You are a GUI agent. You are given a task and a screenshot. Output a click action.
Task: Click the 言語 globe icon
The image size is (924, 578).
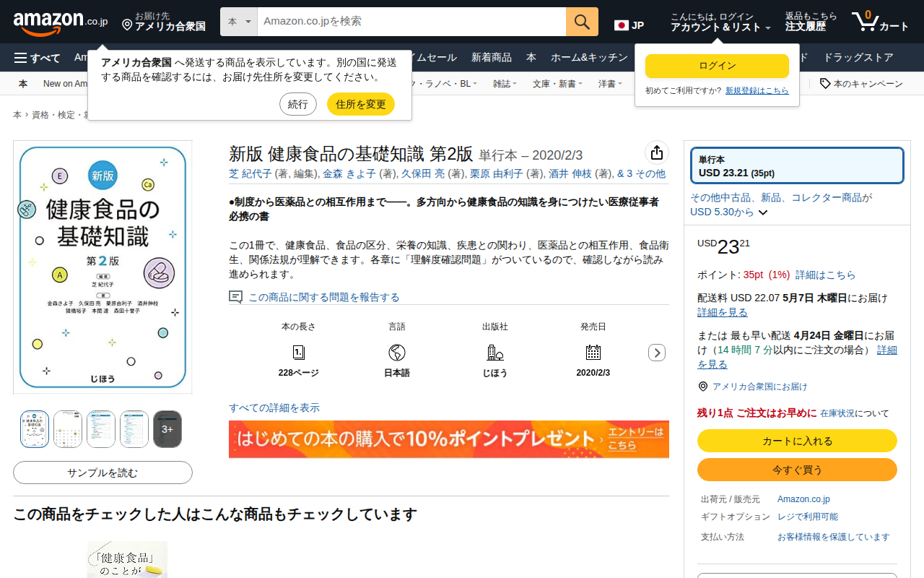click(x=397, y=353)
